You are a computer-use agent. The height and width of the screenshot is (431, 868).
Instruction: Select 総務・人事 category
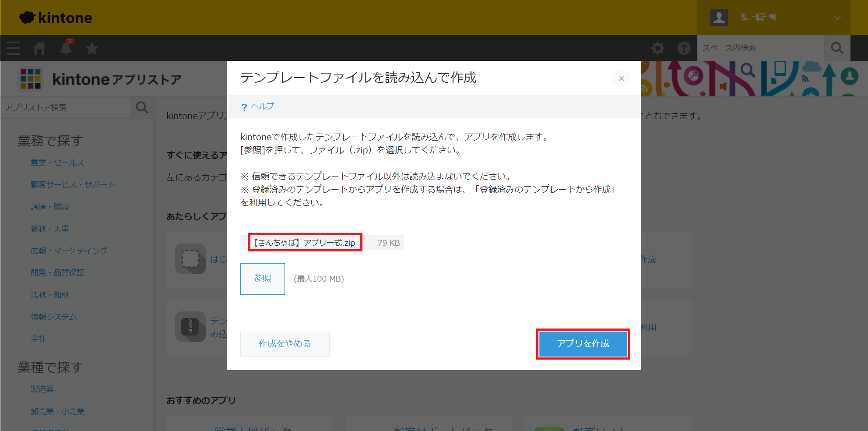50,229
